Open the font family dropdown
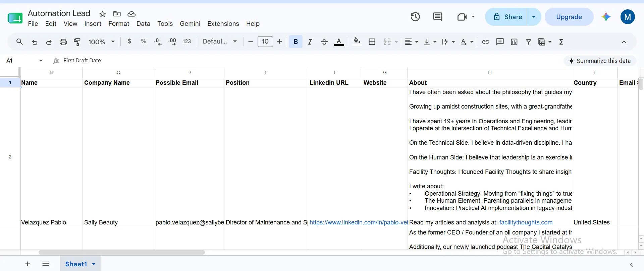Viewport: 644px width, 271px height. click(x=220, y=42)
